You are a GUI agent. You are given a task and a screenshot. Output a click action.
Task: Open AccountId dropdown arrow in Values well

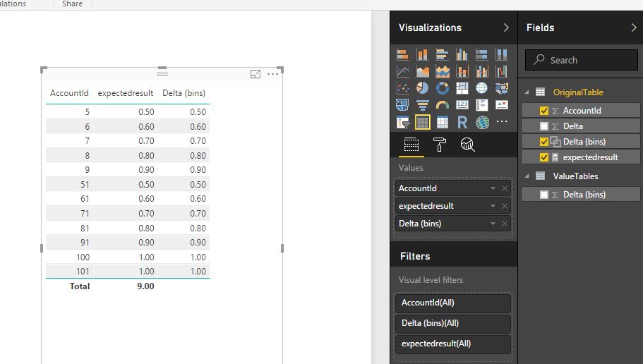coord(493,188)
